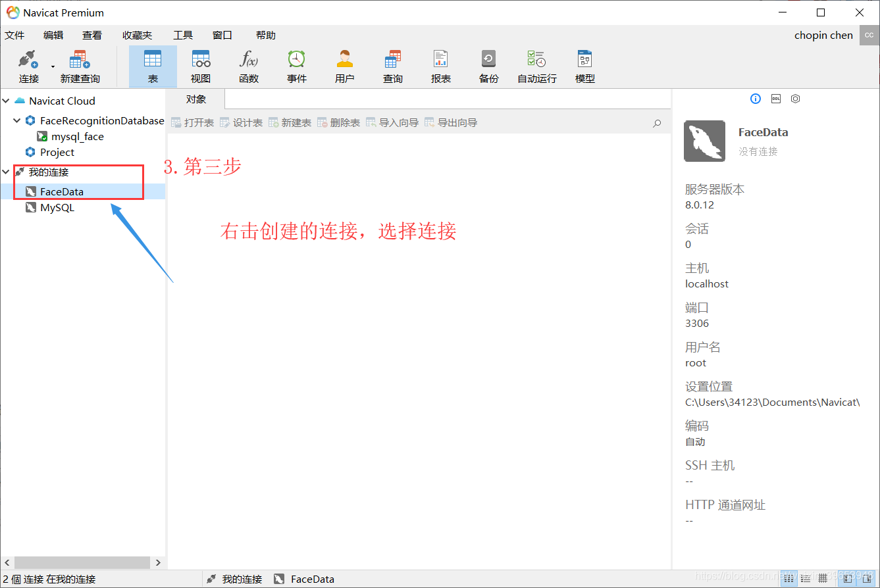Image resolution: width=880 pixels, height=588 pixels.
Task: Show the DDL panel icon
Action: click(x=775, y=99)
